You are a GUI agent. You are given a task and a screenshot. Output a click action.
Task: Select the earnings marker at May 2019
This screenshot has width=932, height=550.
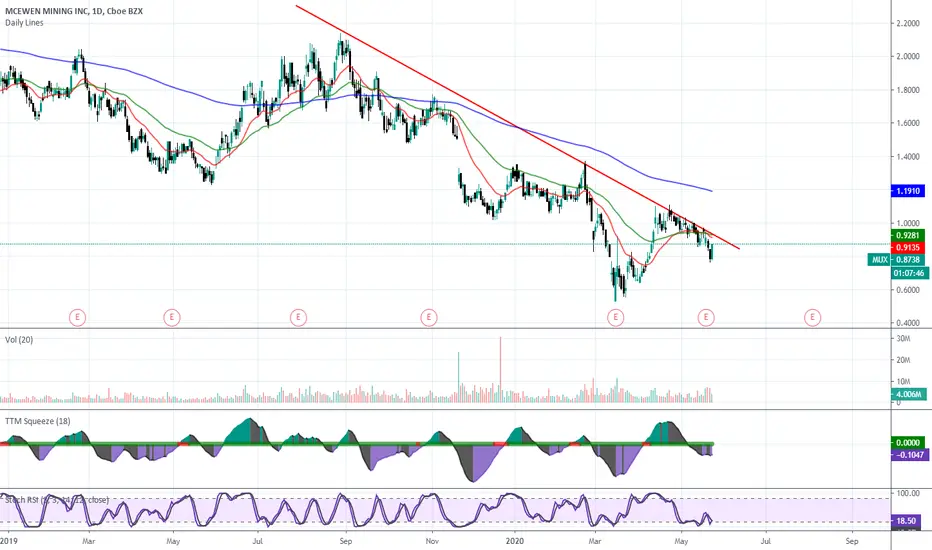[172, 318]
